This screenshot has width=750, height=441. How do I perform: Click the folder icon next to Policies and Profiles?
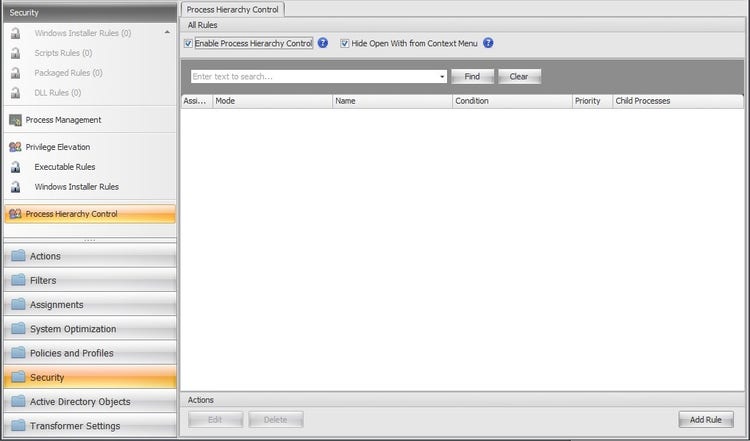pyautogui.click(x=18, y=353)
